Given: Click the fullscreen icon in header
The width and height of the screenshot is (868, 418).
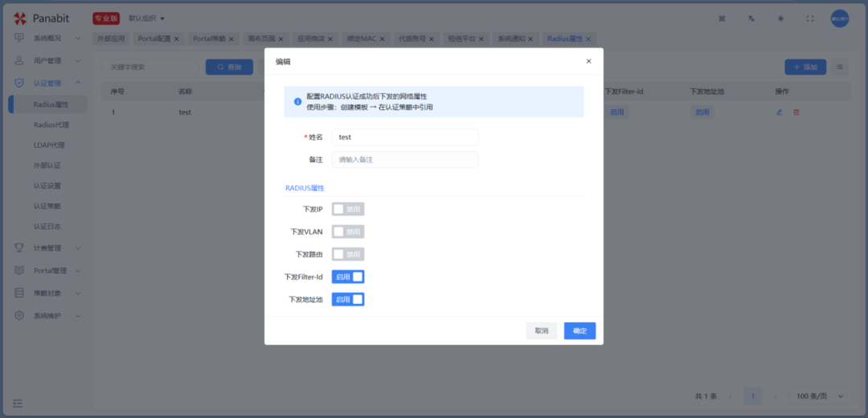Looking at the screenshot, I should [x=810, y=18].
